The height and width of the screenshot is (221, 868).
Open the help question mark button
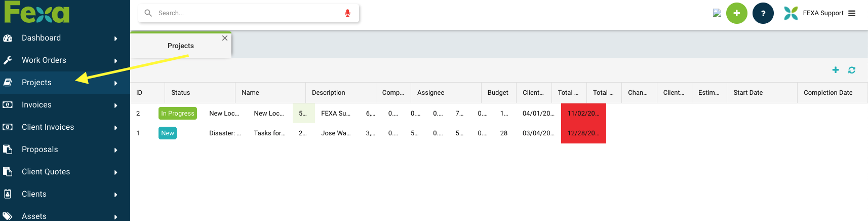(x=763, y=13)
